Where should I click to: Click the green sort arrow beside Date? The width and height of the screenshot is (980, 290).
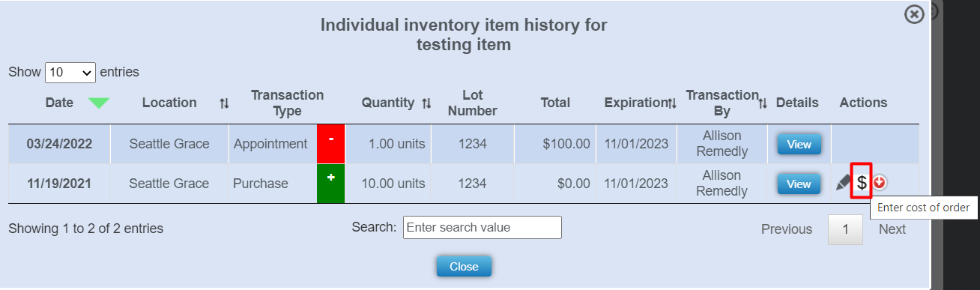coord(99,103)
